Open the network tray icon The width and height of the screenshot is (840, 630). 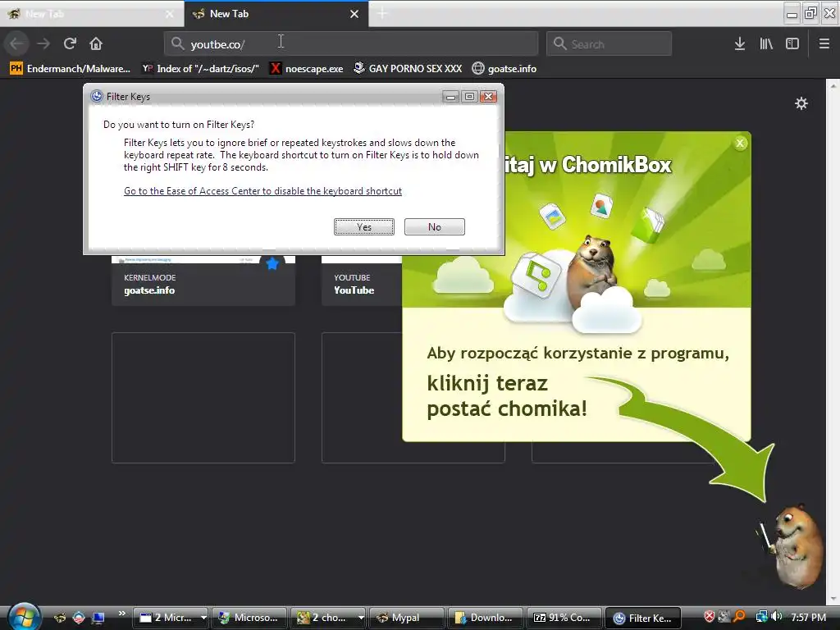coord(761,617)
